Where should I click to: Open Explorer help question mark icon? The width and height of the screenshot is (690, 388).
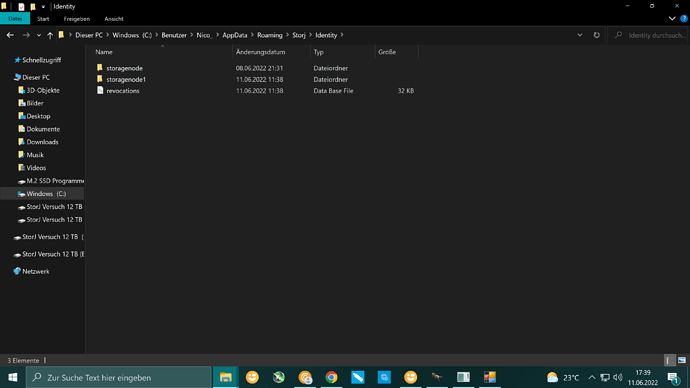pyautogui.click(x=684, y=18)
